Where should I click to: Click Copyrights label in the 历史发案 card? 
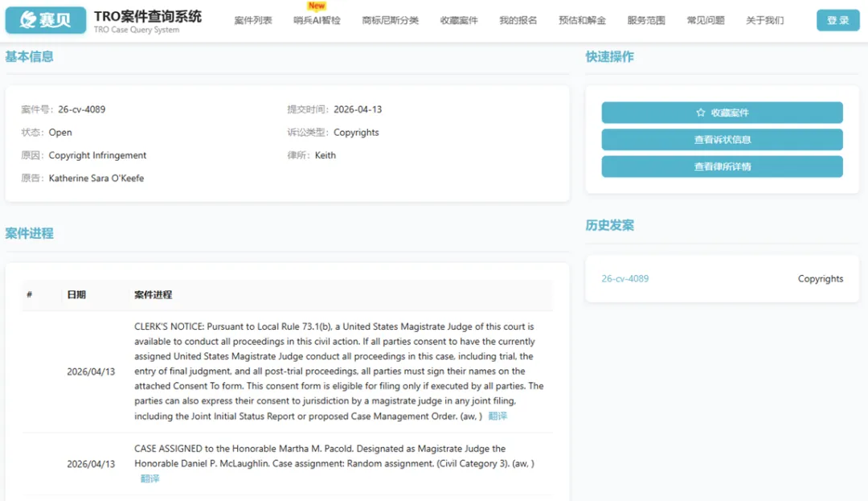point(821,278)
